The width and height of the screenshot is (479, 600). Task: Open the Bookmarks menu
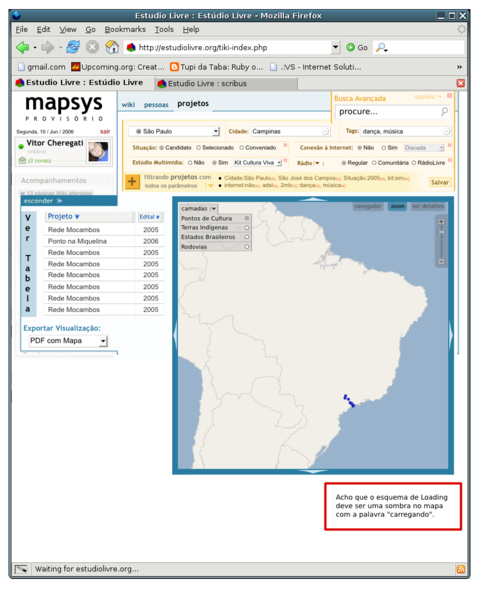(125, 29)
